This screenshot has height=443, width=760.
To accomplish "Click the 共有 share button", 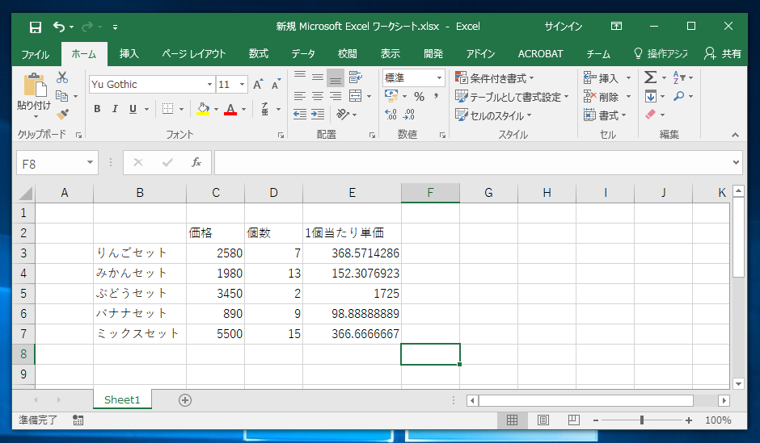I will tap(723, 54).
